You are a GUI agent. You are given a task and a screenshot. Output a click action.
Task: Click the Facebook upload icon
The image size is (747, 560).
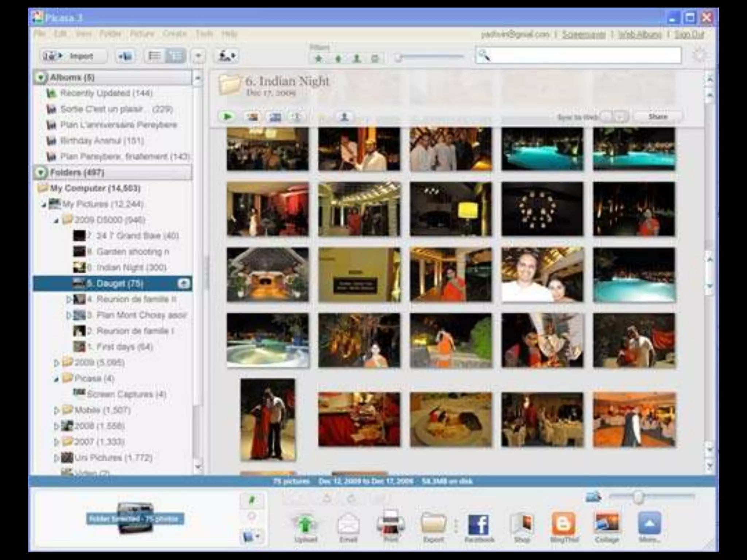pyautogui.click(x=479, y=524)
